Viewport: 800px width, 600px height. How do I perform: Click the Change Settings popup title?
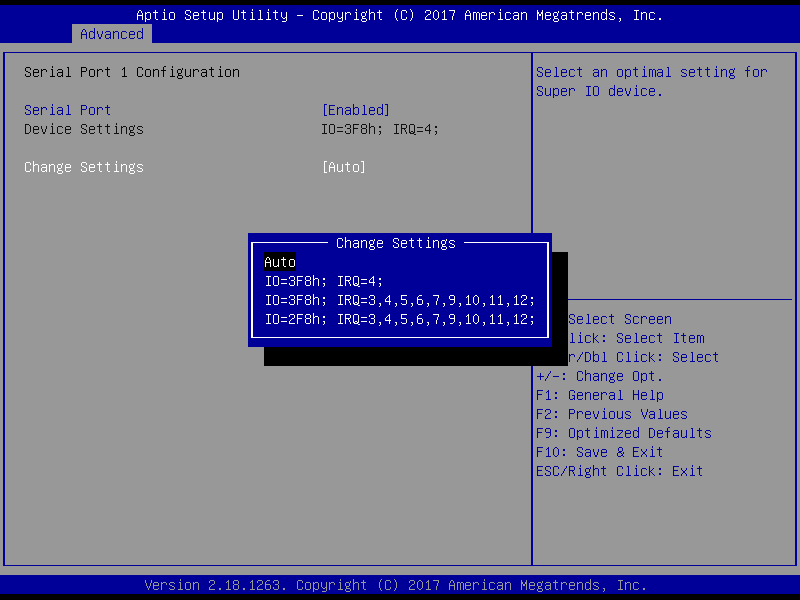pyautogui.click(x=396, y=243)
